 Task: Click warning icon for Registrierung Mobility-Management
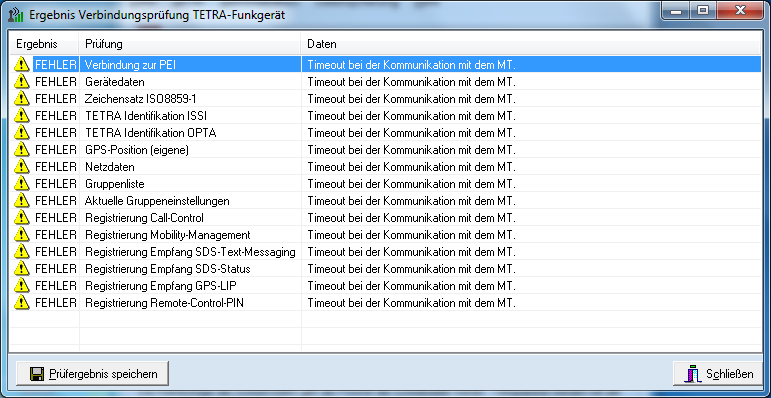(22, 235)
